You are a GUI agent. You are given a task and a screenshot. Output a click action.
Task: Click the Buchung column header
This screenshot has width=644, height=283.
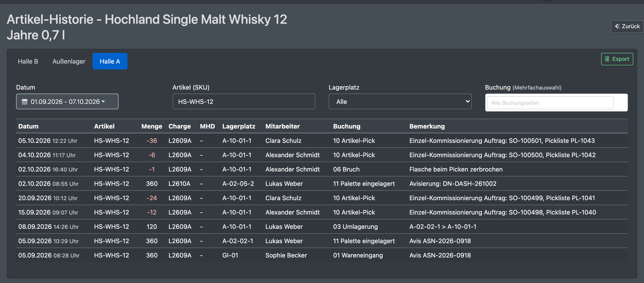[347, 126]
